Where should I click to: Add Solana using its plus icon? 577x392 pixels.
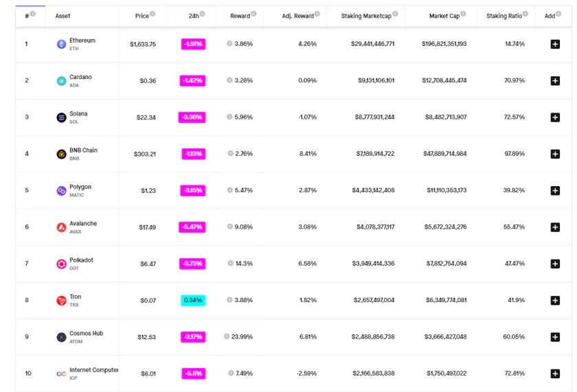click(x=555, y=117)
